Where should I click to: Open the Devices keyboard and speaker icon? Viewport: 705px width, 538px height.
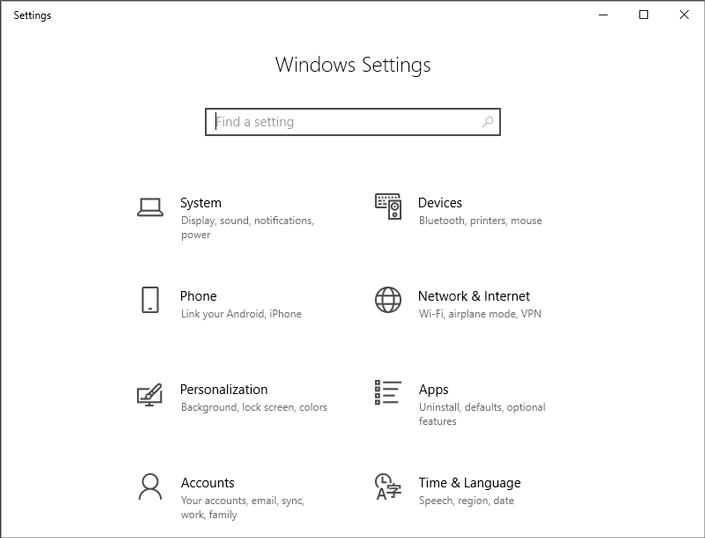tap(388, 206)
